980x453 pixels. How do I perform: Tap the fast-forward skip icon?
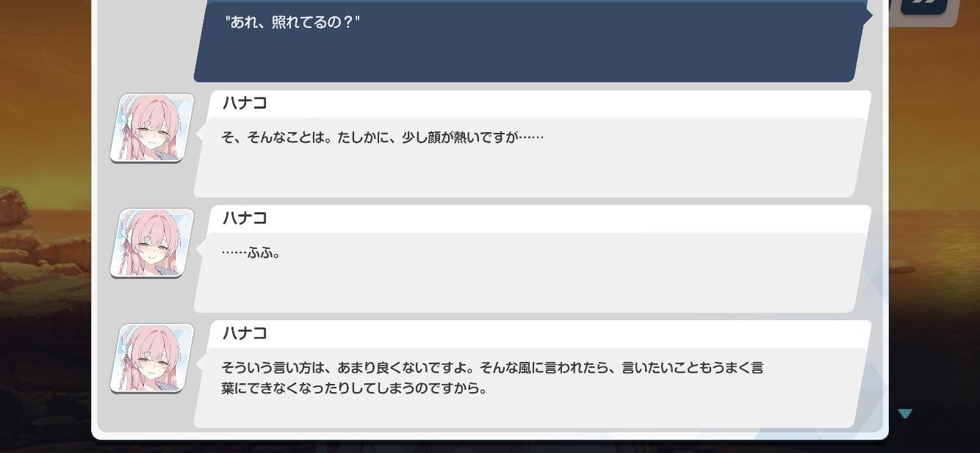[923, 4]
